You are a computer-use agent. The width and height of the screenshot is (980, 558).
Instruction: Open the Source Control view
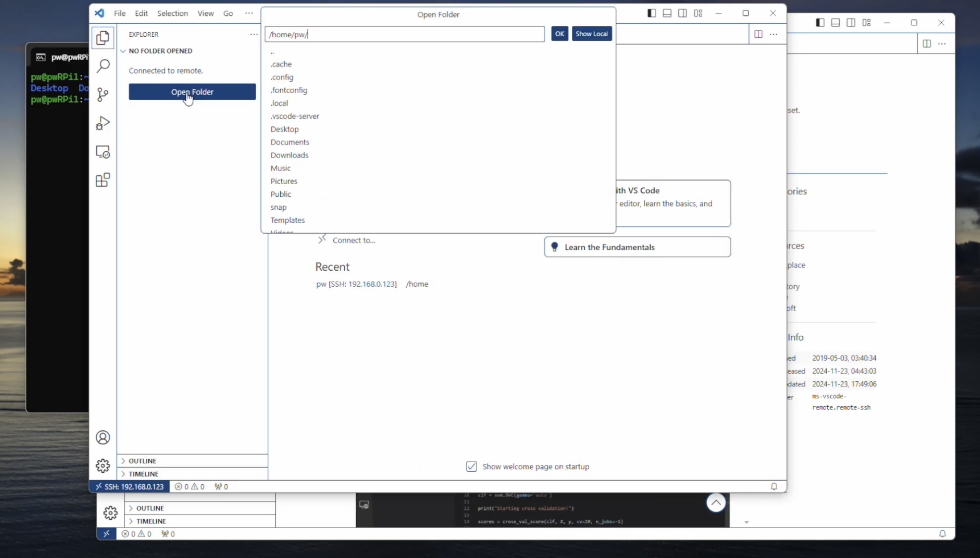(x=103, y=94)
